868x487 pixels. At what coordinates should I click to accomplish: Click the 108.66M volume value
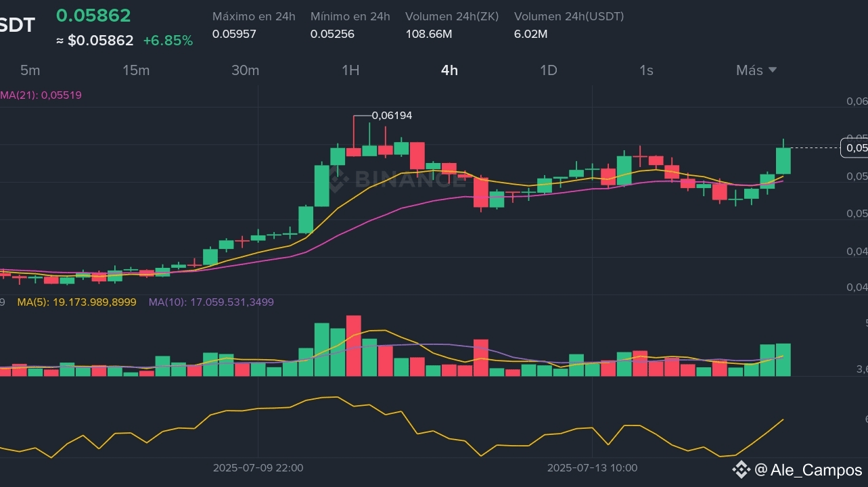(429, 34)
